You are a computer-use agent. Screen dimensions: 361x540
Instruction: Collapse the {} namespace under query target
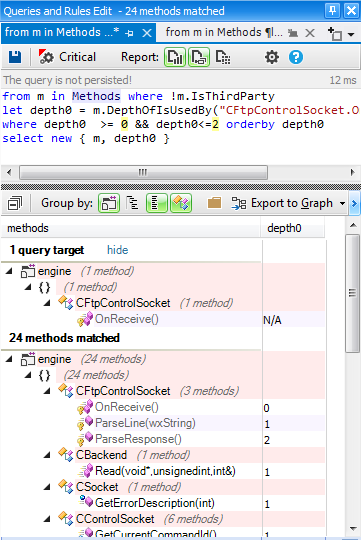pos(28,287)
